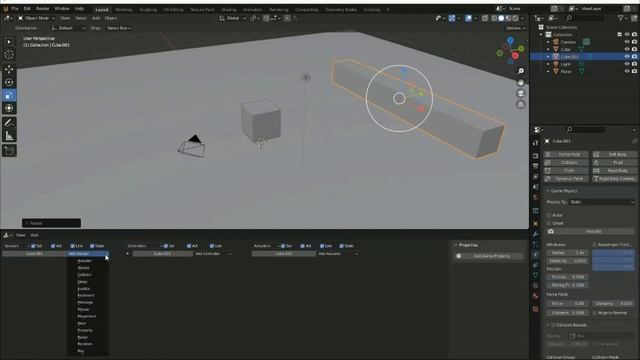
Task: Select the active Scale tool
Action: pyautogui.click(x=9, y=96)
